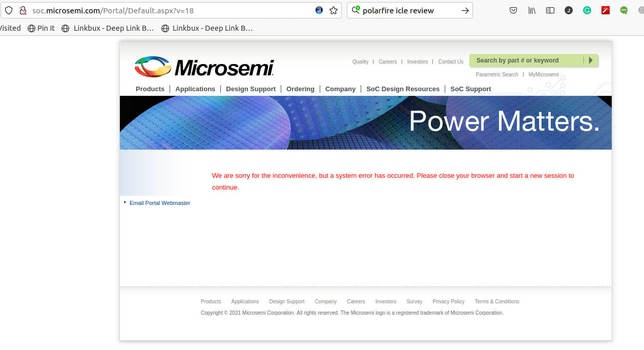Open the Contact Us link
The image size is (644, 350).
[451, 61]
